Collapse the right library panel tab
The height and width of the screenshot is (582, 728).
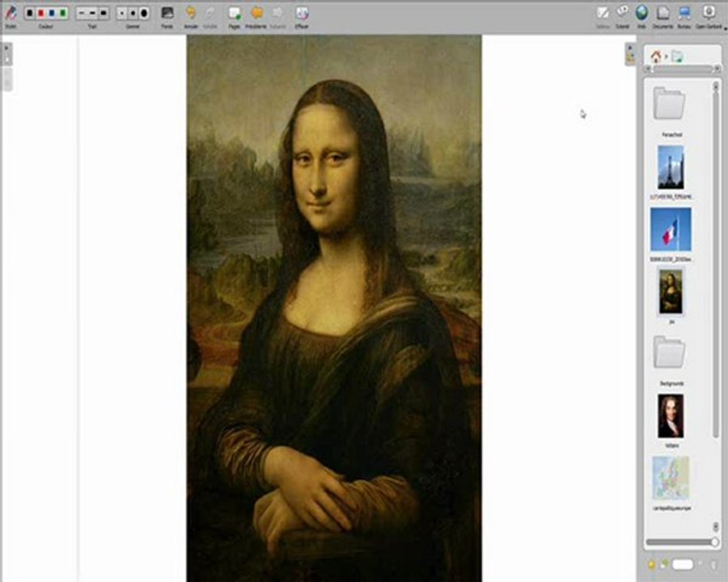tap(630, 54)
